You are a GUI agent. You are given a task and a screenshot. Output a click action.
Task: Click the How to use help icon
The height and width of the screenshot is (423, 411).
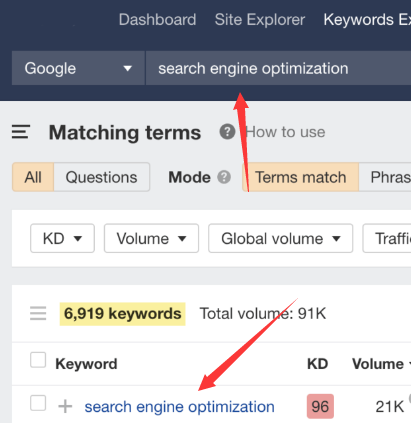[227, 132]
